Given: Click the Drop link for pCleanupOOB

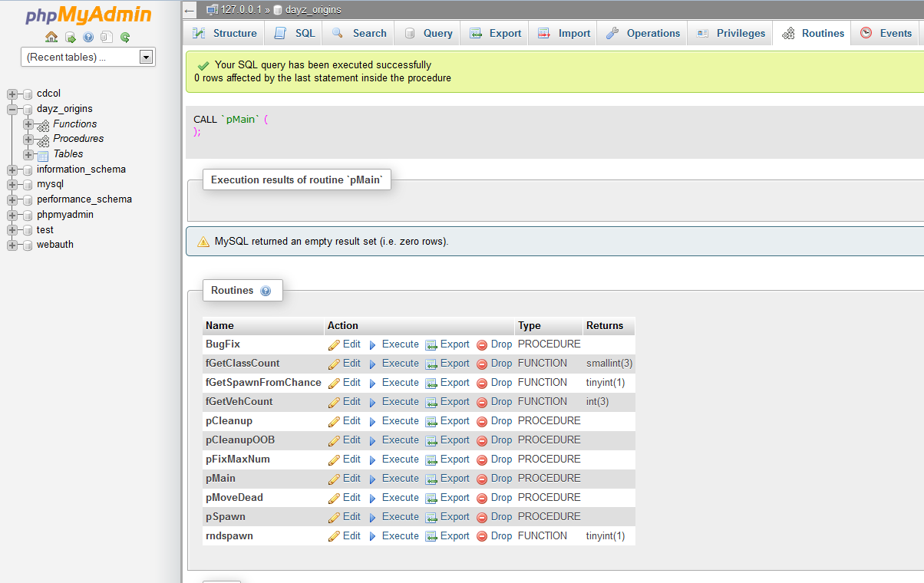Looking at the screenshot, I should [x=501, y=440].
